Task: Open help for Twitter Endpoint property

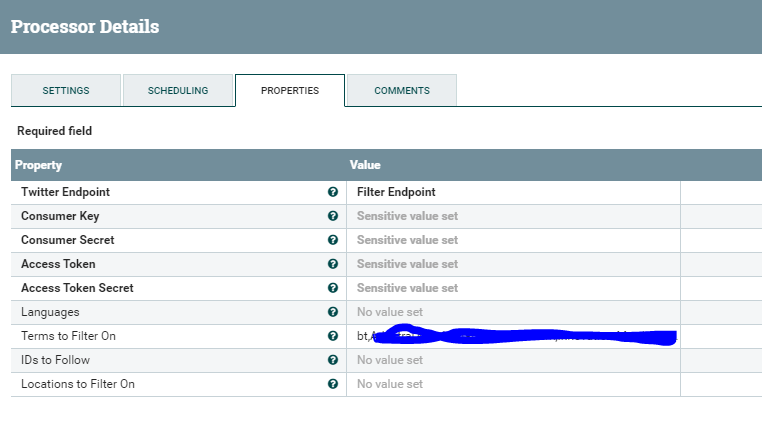Action: coord(333,192)
